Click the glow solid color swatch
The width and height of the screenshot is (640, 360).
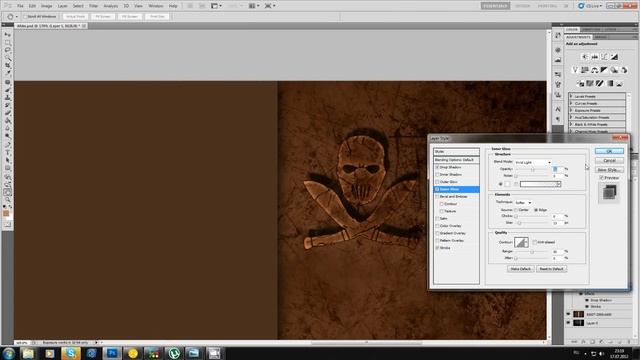(507, 184)
